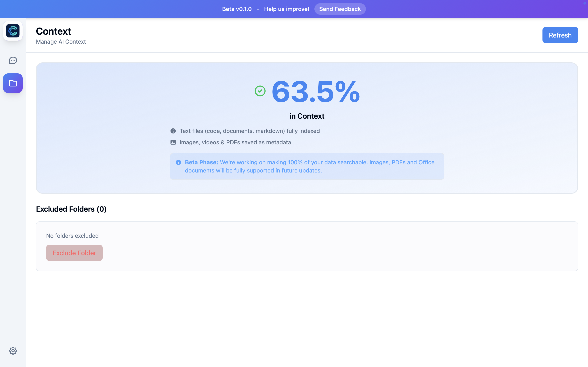Click the image icon beside 'Images, videos & PDFs'

click(173, 142)
